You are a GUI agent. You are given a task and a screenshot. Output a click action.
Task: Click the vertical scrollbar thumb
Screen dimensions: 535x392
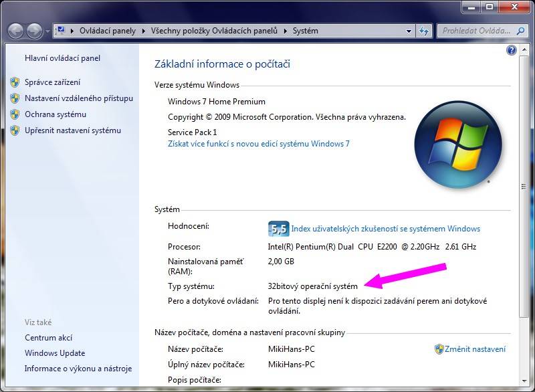[x=524, y=187]
